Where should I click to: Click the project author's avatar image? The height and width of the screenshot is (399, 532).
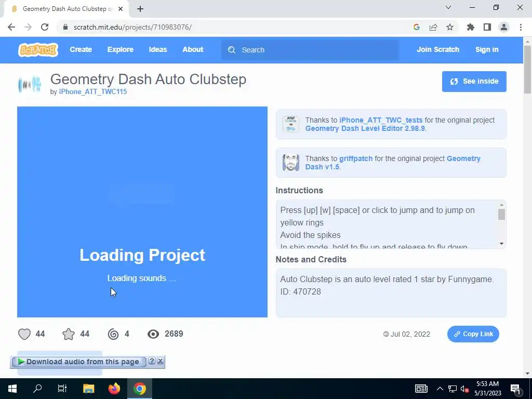tap(30, 85)
